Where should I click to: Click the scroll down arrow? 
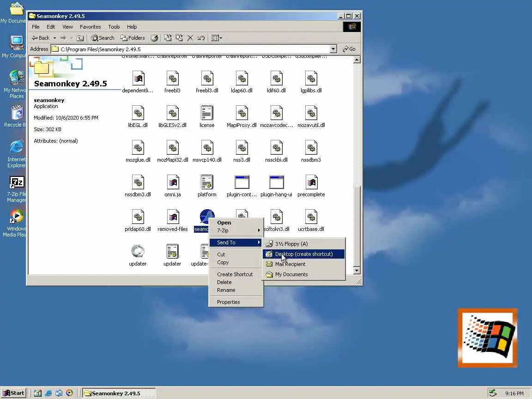357,271
